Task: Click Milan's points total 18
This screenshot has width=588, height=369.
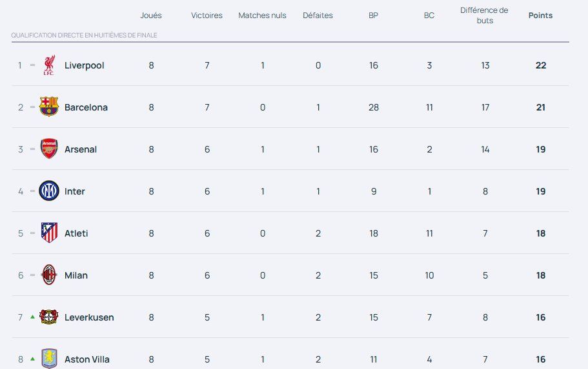Action: click(x=541, y=275)
